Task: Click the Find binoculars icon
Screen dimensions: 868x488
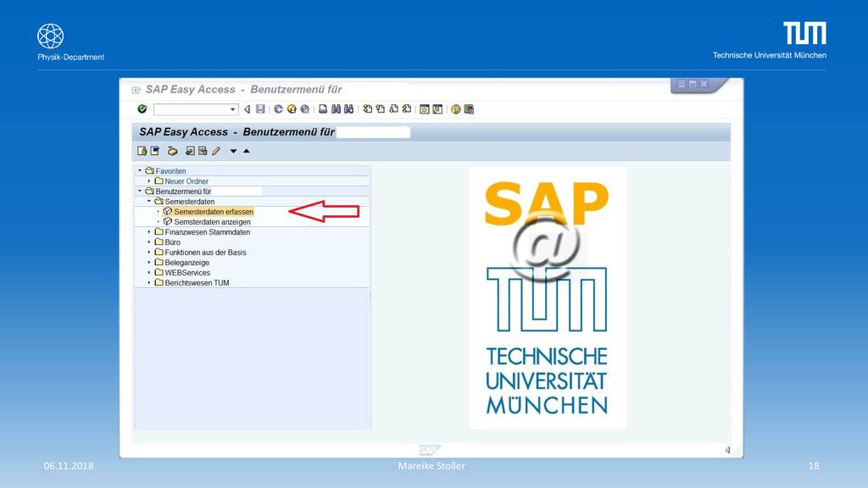Action: [336, 109]
